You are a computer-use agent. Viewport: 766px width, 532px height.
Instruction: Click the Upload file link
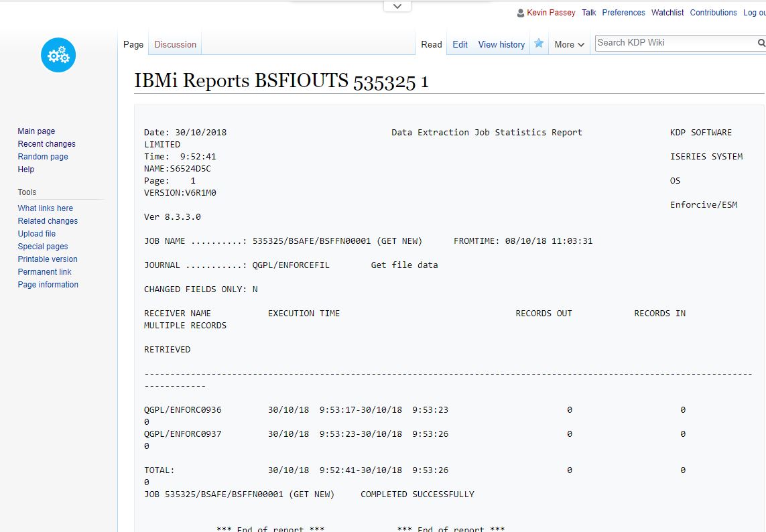[x=36, y=234]
